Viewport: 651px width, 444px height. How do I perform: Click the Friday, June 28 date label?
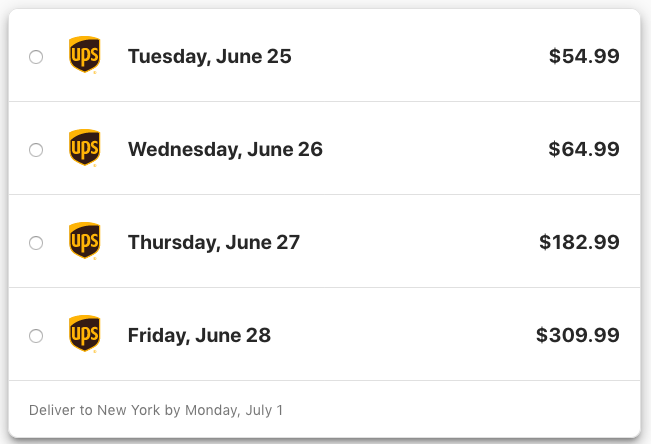click(x=199, y=336)
